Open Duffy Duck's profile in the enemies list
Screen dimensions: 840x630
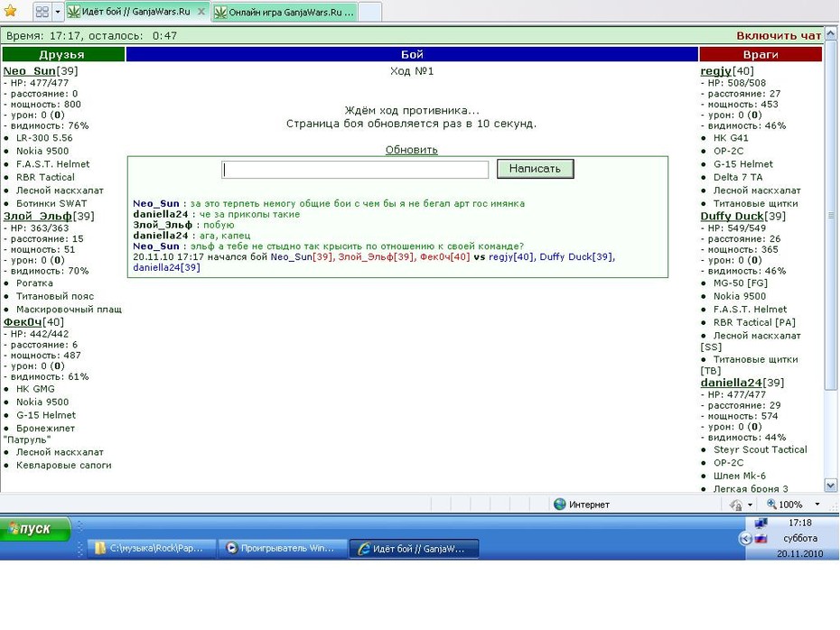(732, 217)
